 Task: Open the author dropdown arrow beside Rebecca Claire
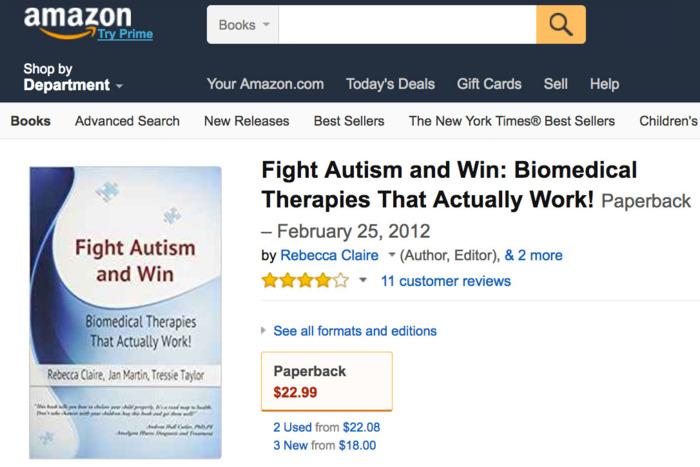coord(392,255)
